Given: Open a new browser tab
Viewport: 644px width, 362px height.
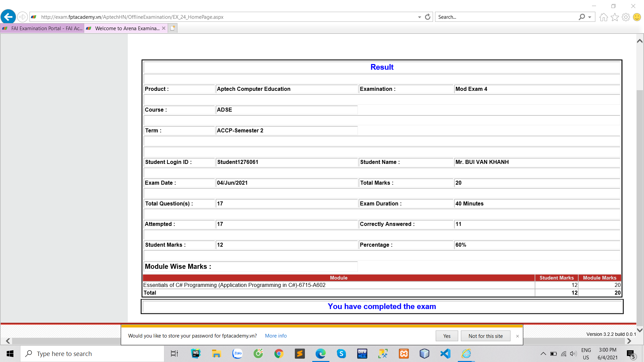Looking at the screenshot, I should (172, 28).
